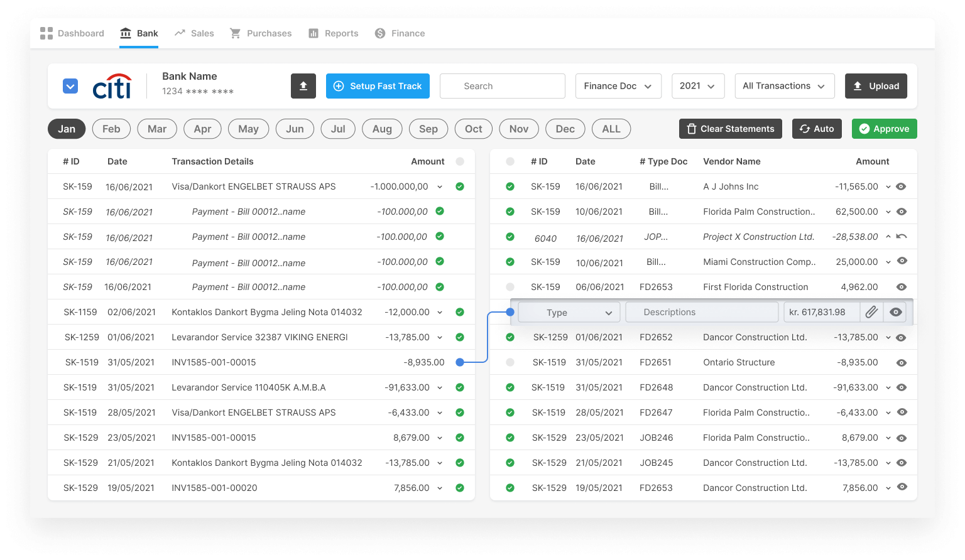Toggle status circle for Ontario Structure row
Image resolution: width=965 pixels, height=560 pixels.
(510, 362)
